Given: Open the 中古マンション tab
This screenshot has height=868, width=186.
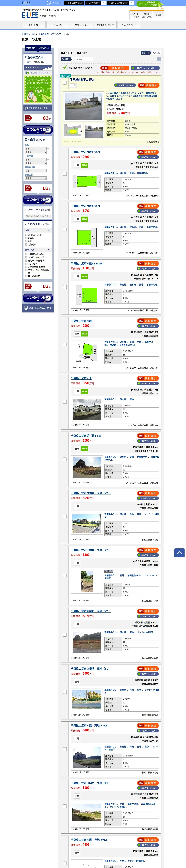Looking at the screenshot, I should coord(129,25).
